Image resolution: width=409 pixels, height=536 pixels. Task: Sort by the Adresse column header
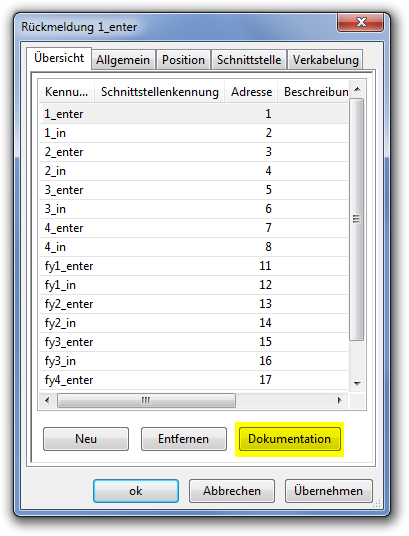coord(251,92)
